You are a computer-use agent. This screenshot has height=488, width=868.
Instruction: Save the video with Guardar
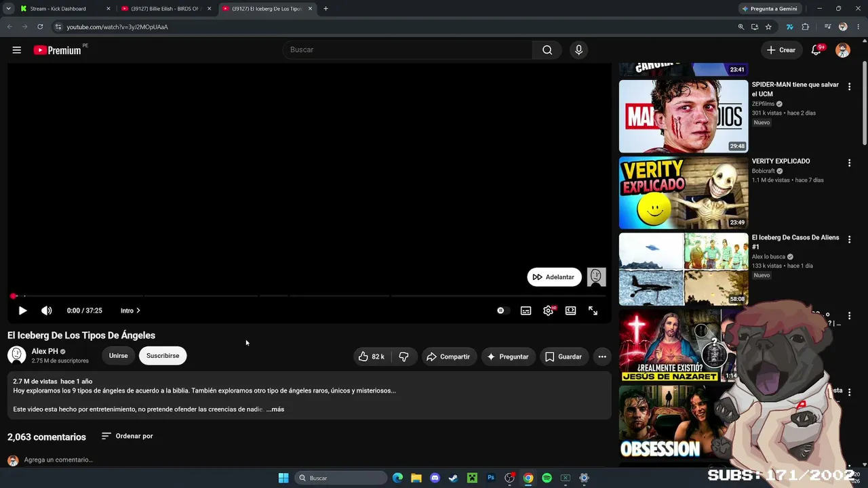point(564,357)
